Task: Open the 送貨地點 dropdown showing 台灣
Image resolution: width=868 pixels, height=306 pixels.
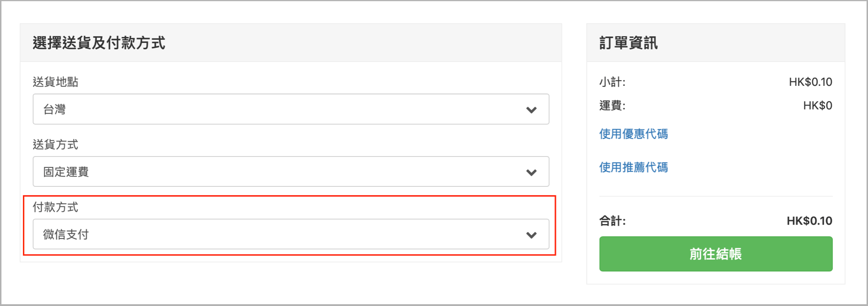Action: click(291, 109)
